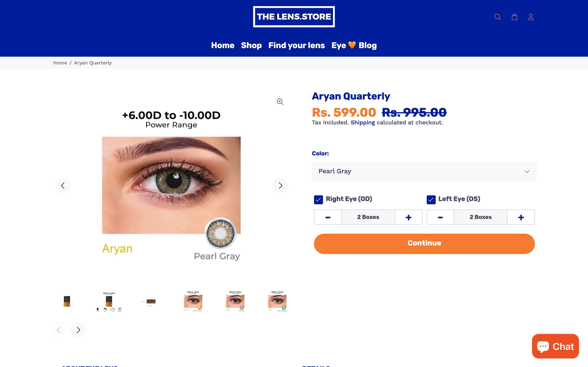Click the account profile icon
Screen dimensions: 588x367
click(531, 17)
